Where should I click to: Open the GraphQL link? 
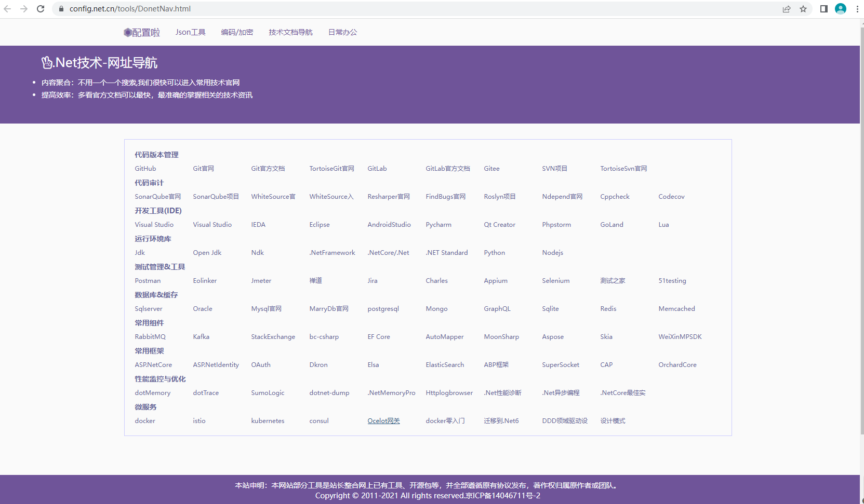click(497, 309)
